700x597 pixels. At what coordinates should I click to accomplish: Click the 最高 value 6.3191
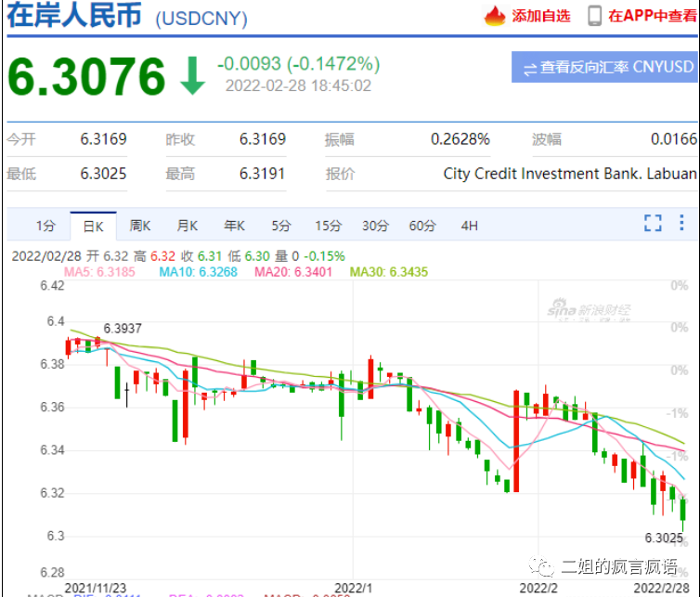262,174
